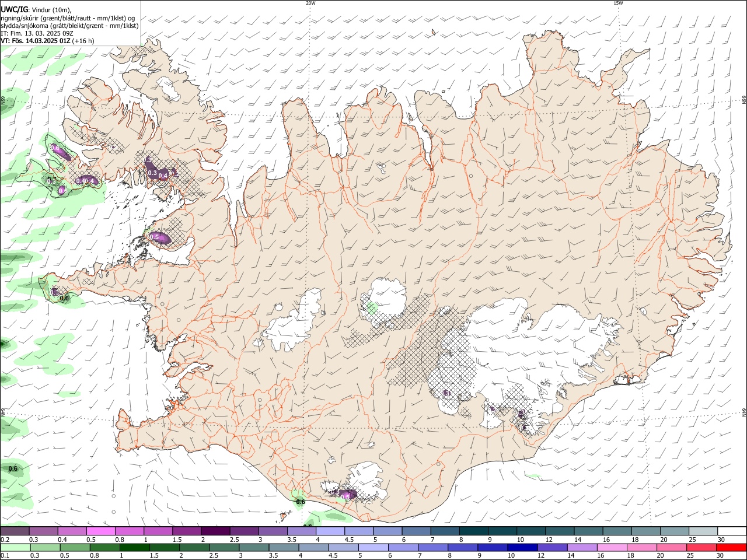Image resolution: width=747 pixels, height=560 pixels.
Task: Click the 'rigning/skúrir' legend description line
Action: (68, 18)
